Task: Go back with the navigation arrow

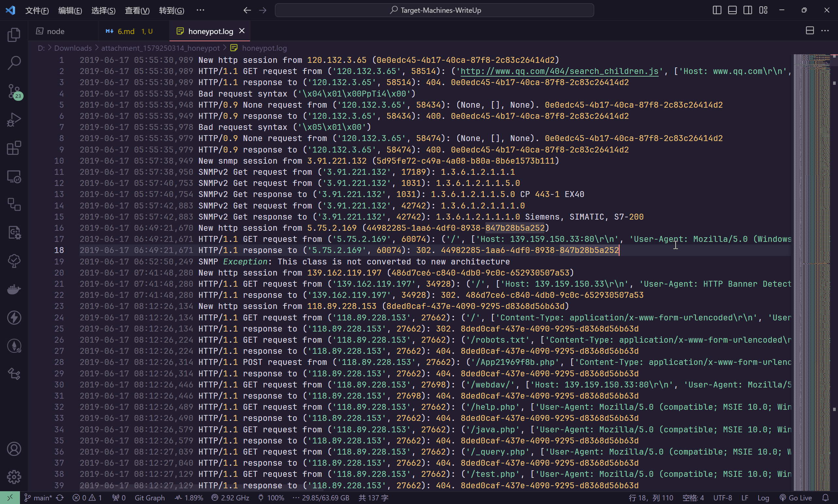Action: pyautogui.click(x=247, y=10)
